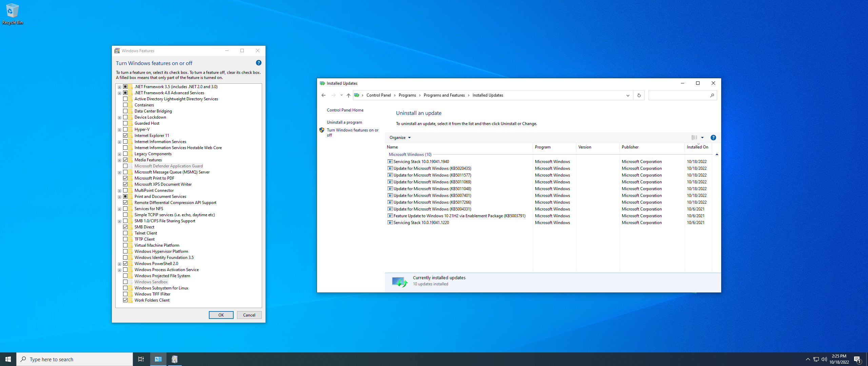Collapse the Microsoft Windows (10) group

click(x=717, y=155)
